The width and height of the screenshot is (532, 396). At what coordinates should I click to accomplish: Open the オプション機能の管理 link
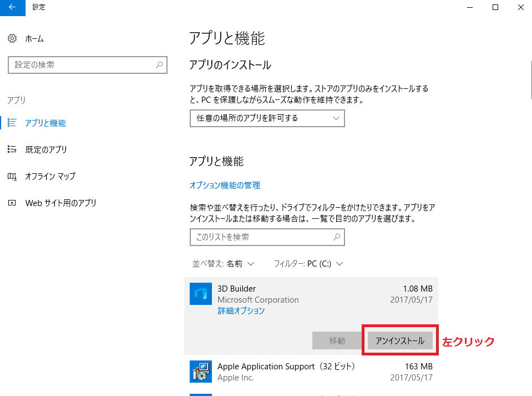click(225, 186)
